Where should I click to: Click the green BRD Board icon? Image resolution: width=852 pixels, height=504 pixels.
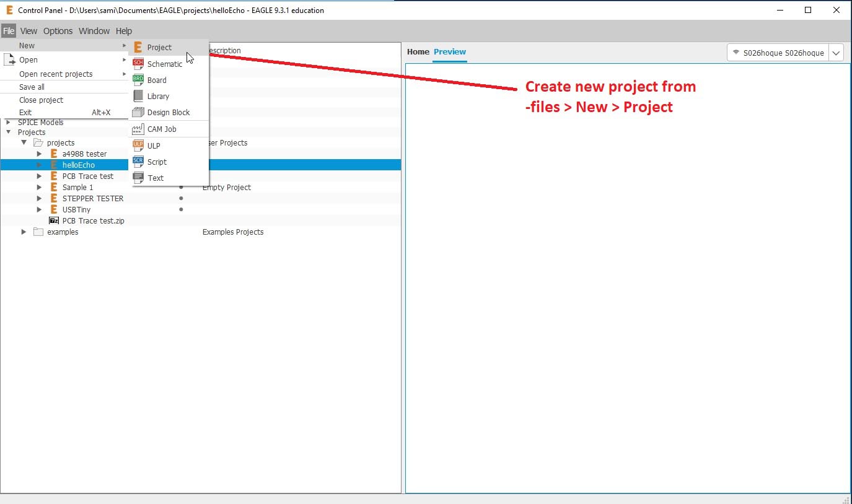click(x=138, y=79)
